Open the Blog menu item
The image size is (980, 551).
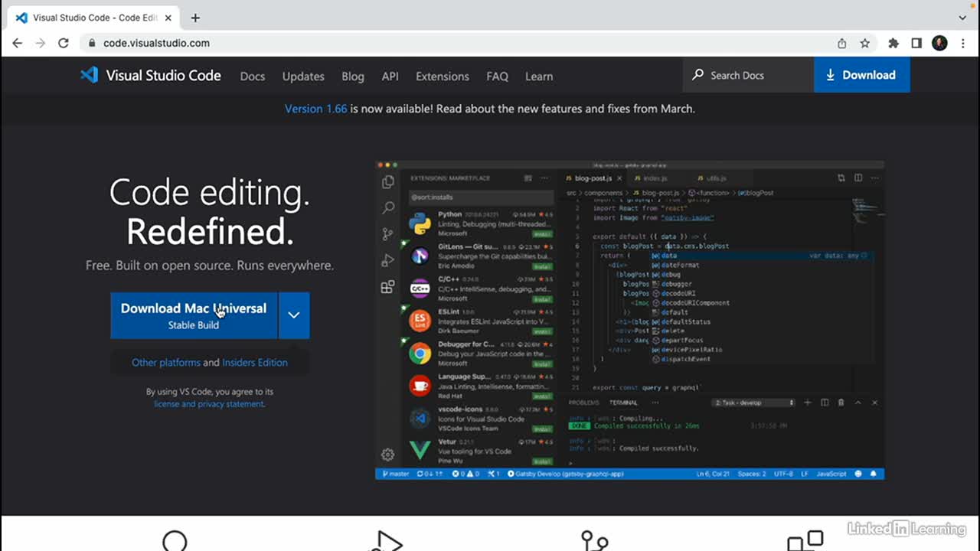353,77
